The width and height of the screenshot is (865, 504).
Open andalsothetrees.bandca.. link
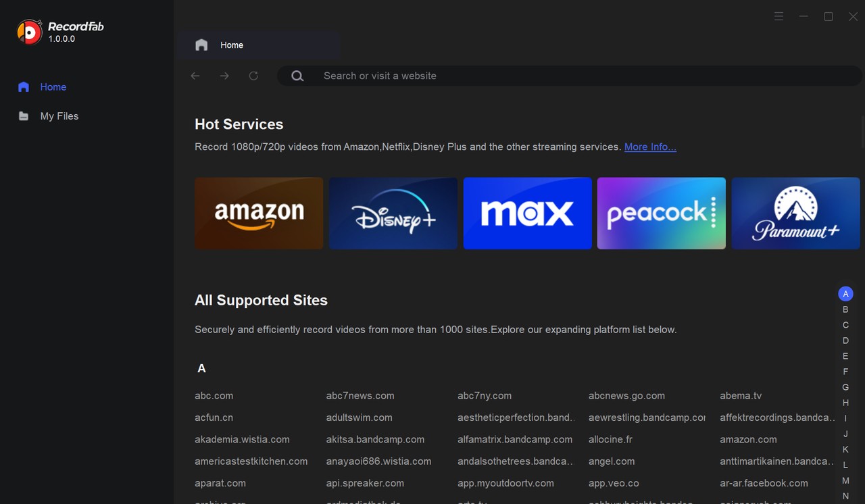[516, 461]
